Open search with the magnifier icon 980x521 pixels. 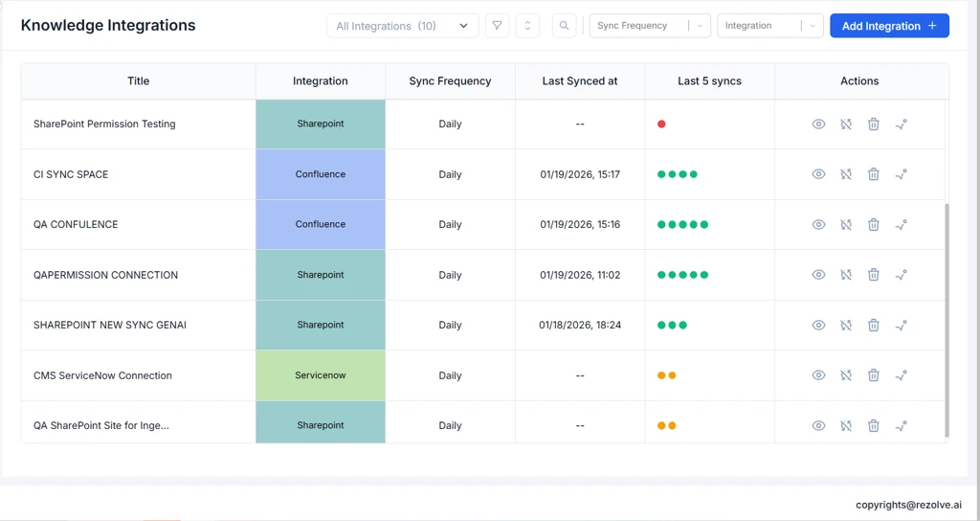(564, 26)
